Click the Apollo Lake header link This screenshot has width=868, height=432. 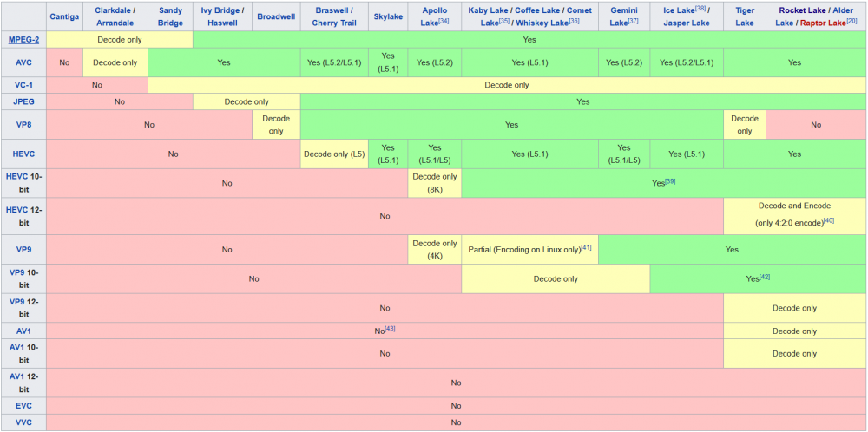point(433,16)
